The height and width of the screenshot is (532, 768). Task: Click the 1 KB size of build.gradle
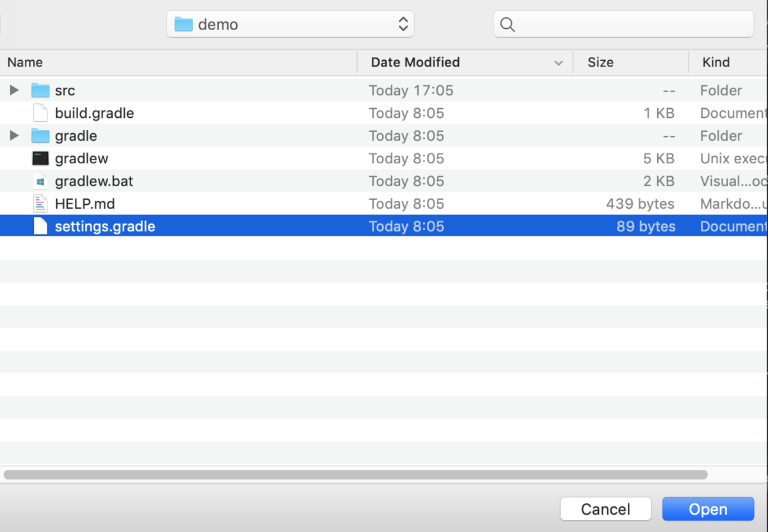click(659, 113)
